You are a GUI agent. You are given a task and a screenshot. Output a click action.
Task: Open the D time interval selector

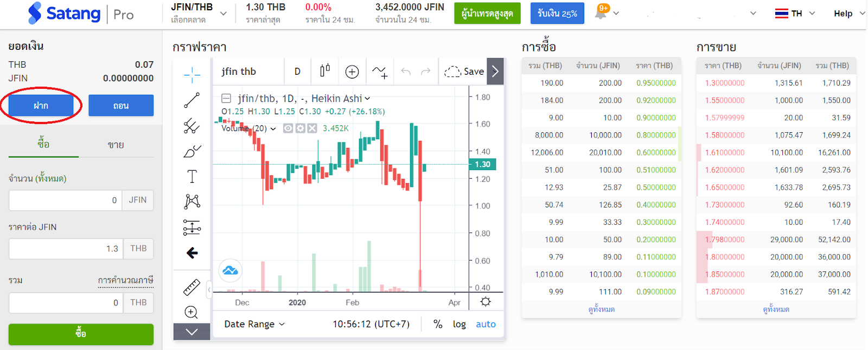click(x=297, y=72)
